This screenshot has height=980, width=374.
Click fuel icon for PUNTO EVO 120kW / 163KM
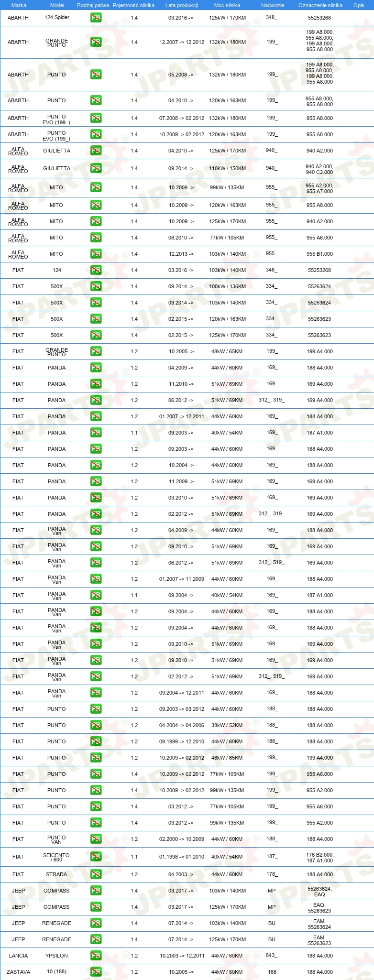click(x=96, y=134)
